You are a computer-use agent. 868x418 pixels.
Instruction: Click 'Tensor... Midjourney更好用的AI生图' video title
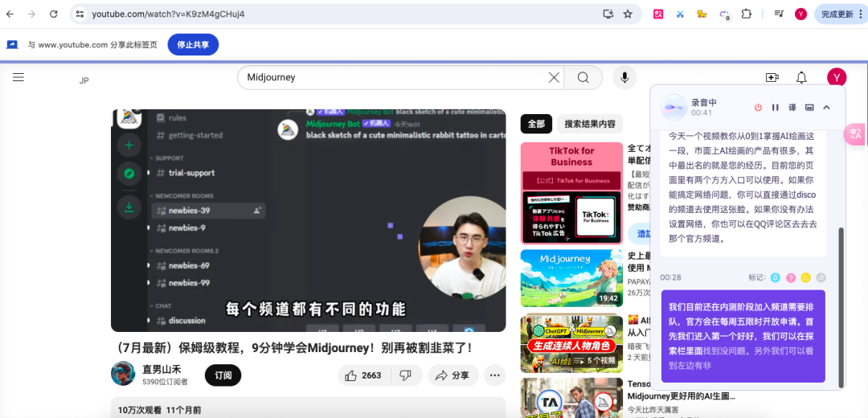click(682, 390)
